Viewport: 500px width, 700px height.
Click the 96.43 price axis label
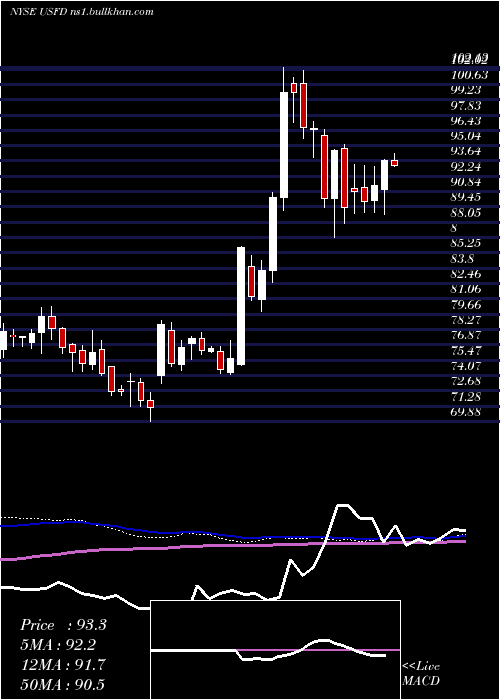[x=466, y=121]
